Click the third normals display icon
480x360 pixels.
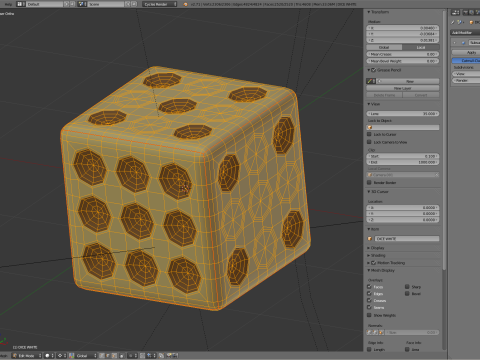point(381,332)
